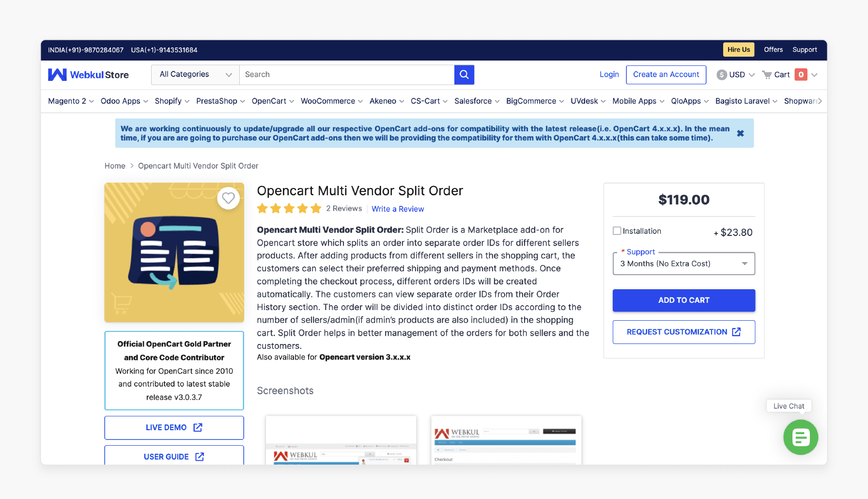This screenshot has width=868, height=499.
Task: Click the $119.00 price
Action: (x=683, y=200)
